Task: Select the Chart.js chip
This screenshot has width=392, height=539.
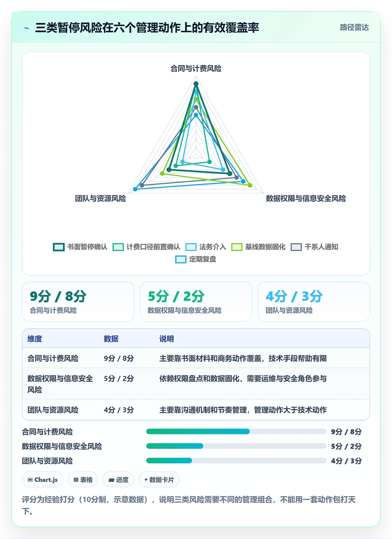Action: (43, 480)
